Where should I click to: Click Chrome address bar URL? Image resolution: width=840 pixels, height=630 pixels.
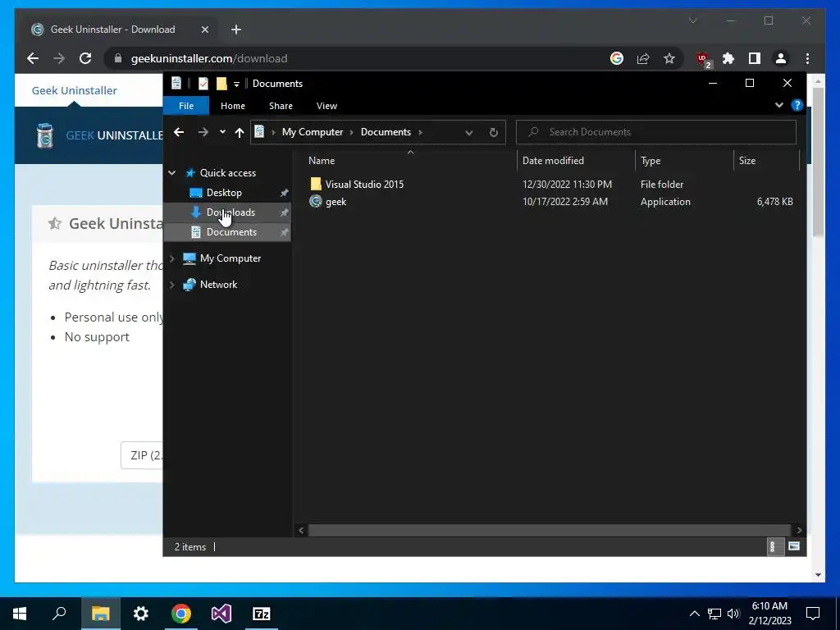[x=209, y=58]
